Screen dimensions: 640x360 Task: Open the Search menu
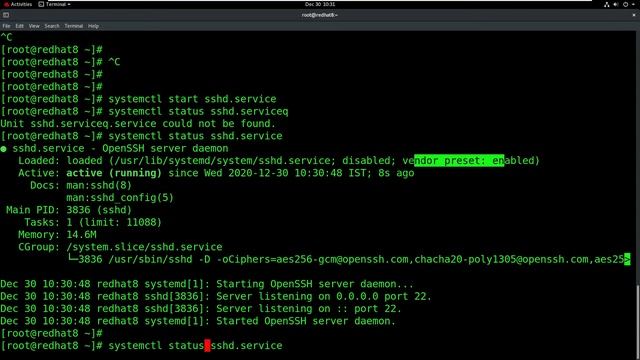tap(52, 26)
